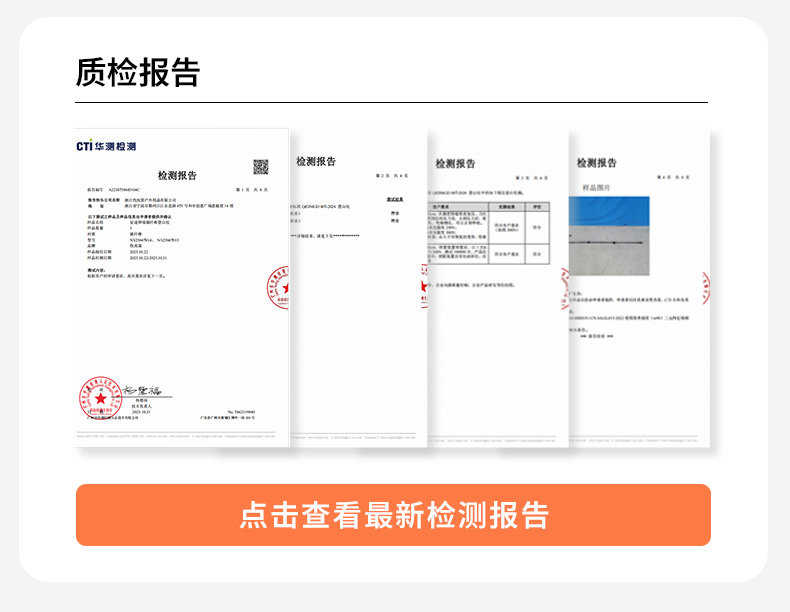The height and width of the screenshot is (612, 790).
Task: Click the CTI 华测检测 logo
Action: click(106, 146)
